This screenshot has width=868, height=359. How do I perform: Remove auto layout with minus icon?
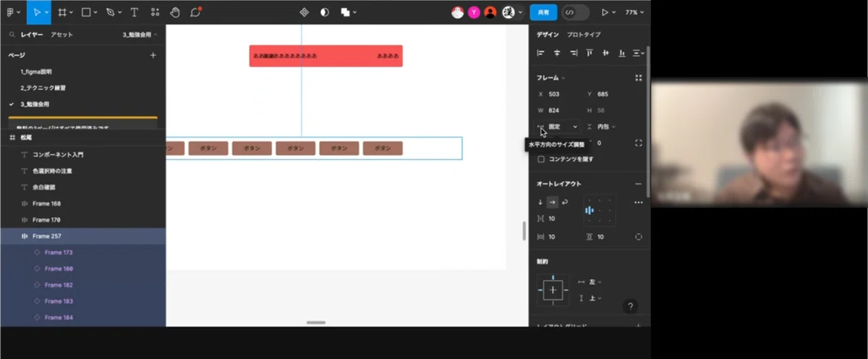pyautogui.click(x=638, y=184)
